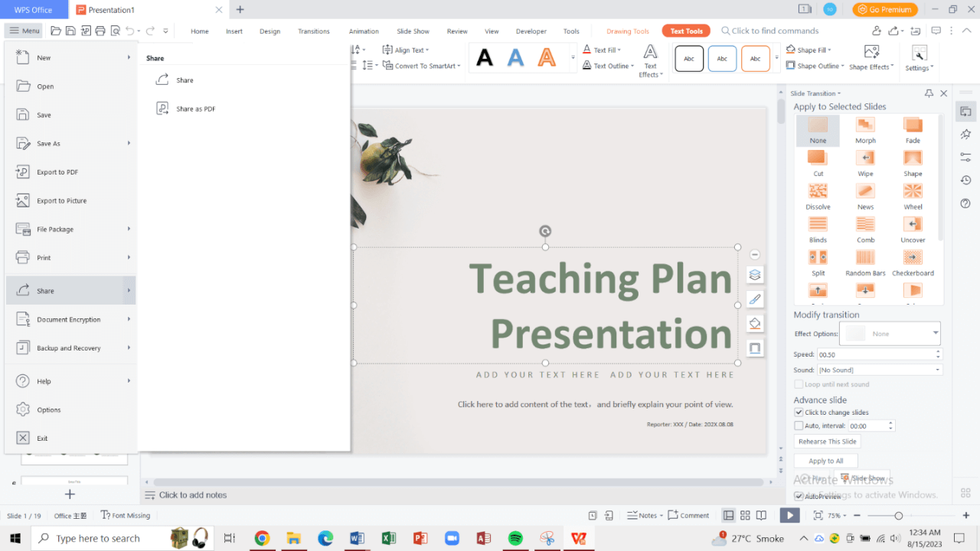
Task: Expand the Shape Fill dropdown
Action: [829, 50]
